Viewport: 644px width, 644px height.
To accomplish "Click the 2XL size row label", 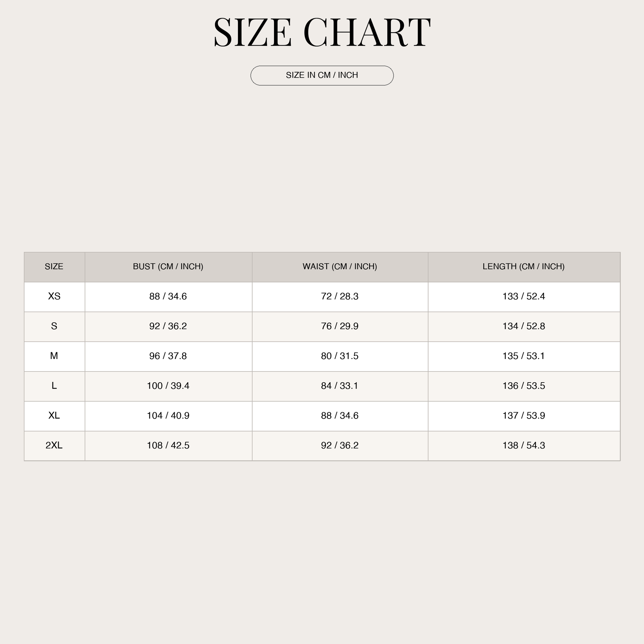I will pyautogui.click(x=54, y=445).
